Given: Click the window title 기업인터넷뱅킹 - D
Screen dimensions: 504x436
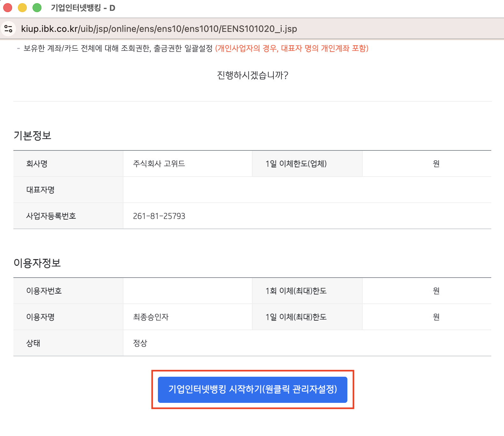Looking at the screenshot, I should tap(83, 8).
